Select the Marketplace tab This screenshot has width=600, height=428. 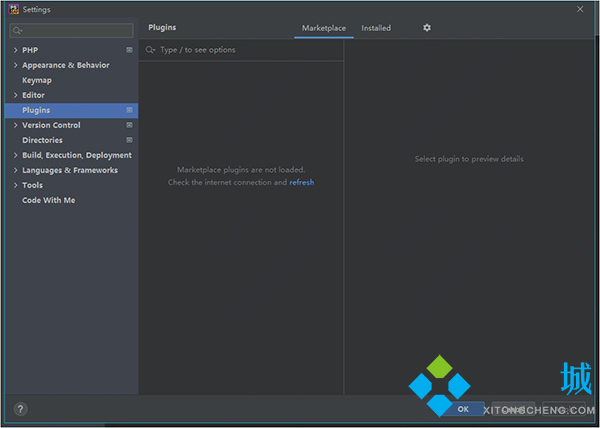(x=323, y=28)
